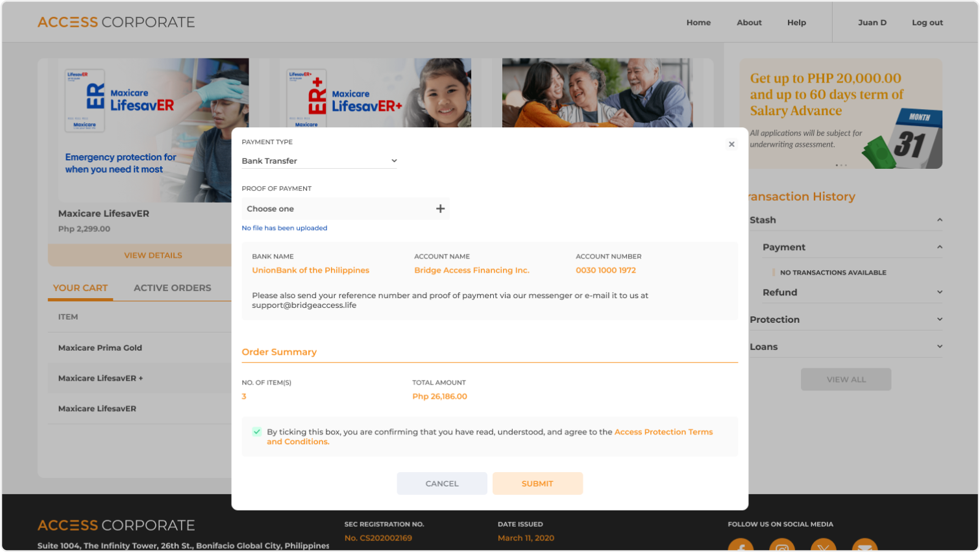Submit the payment with the SUBMIT button
This screenshot has height=552, width=980.
pyautogui.click(x=537, y=484)
